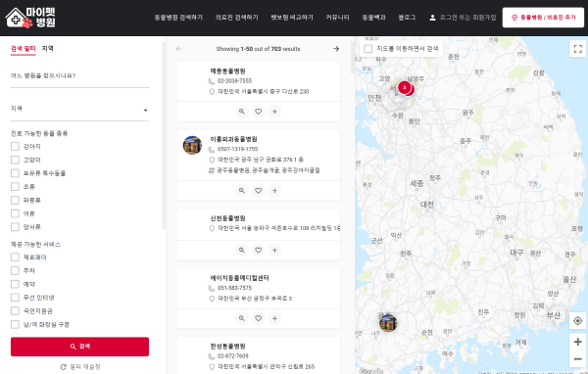The height and width of the screenshot is (374, 588).
Task: Click the photo marker near Gwangju on map
Action: click(x=388, y=323)
